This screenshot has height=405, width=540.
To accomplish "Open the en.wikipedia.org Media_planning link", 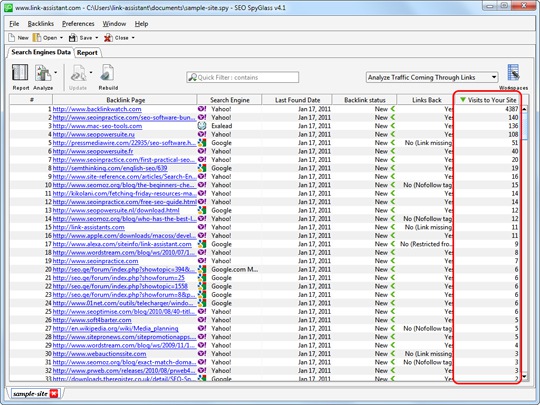I will (x=115, y=328).
